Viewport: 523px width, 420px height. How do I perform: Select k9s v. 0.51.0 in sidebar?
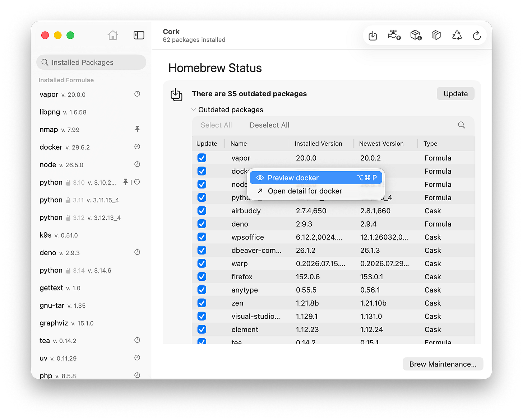click(91, 235)
